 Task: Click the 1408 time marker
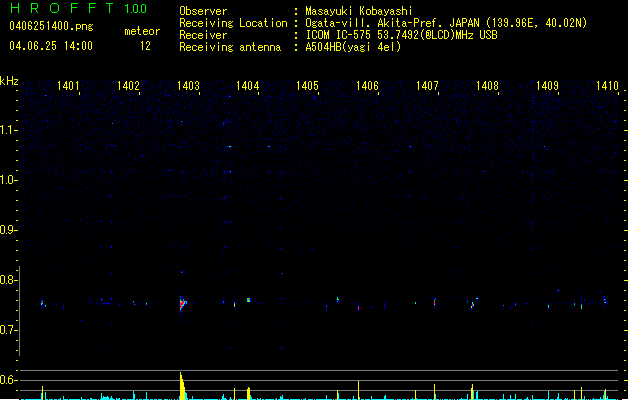487,86
